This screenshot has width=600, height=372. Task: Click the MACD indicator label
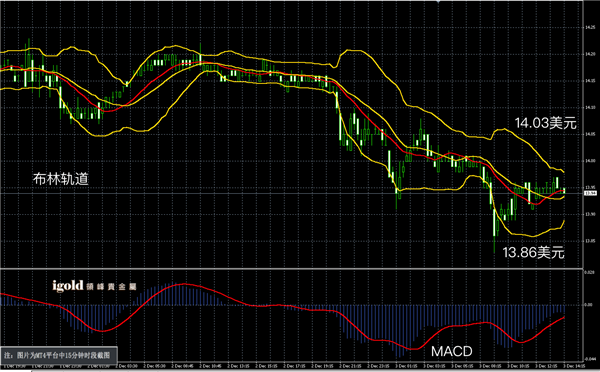pyautogui.click(x=452, y=351)
